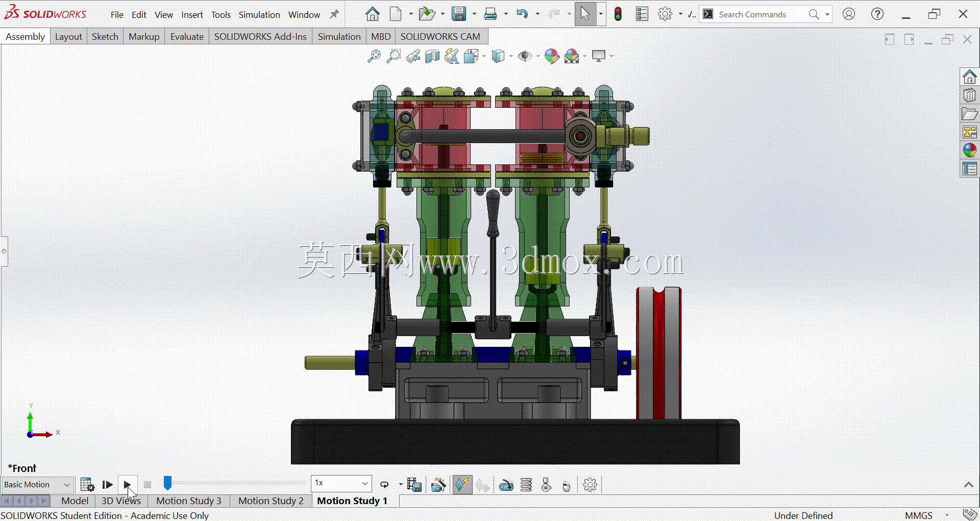Toggle Section View

432,56
